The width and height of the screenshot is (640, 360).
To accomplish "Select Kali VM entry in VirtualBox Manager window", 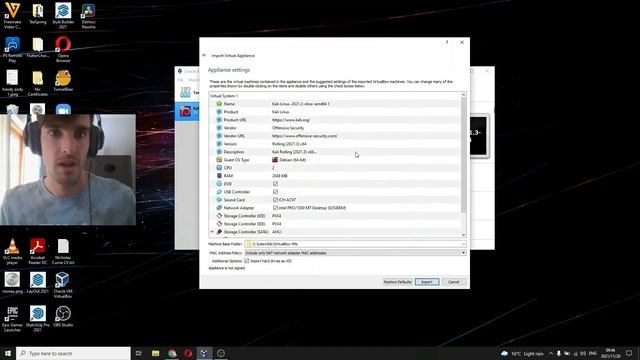I will click(x=187, y=111).
